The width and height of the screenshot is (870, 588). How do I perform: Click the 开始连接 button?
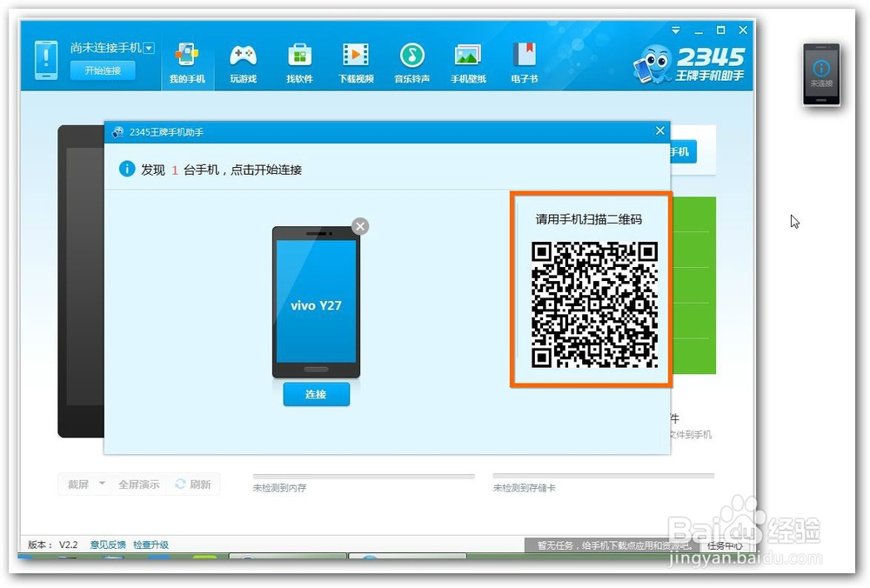pyautogui.click(x=103, y=70)
